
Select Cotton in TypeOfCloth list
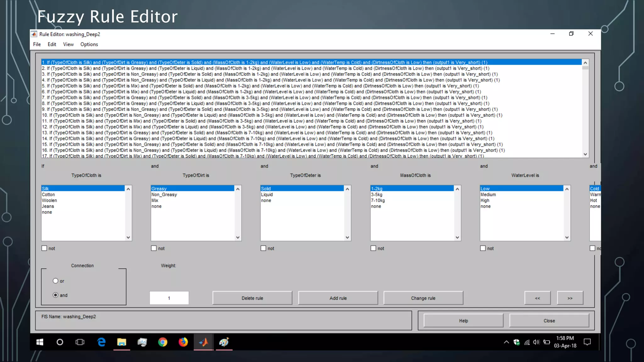(x=83, y=195)
